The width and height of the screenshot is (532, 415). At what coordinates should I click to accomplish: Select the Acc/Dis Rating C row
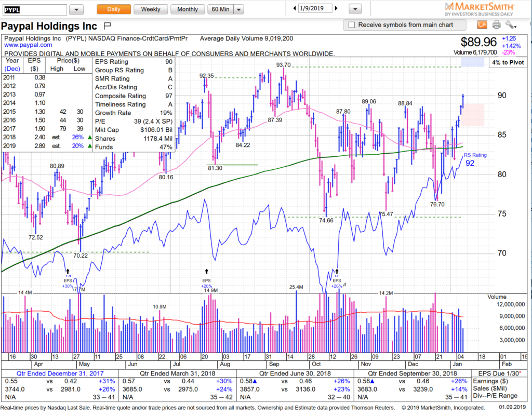[134, 87]
